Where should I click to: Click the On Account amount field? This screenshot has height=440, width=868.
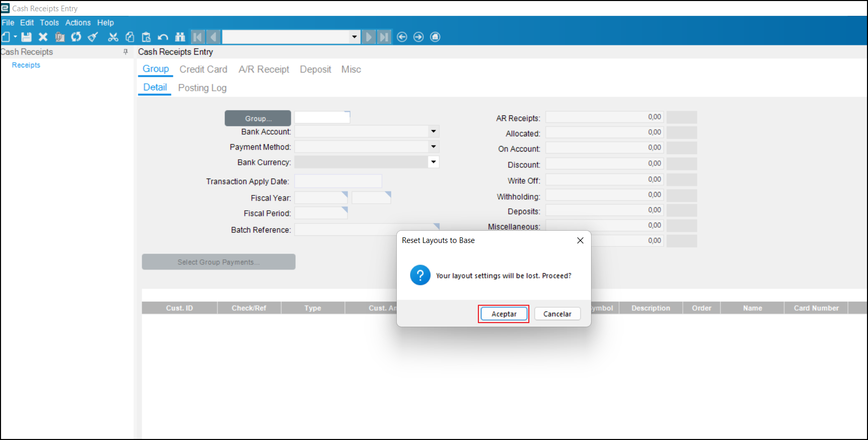click(x=604, y=148)
